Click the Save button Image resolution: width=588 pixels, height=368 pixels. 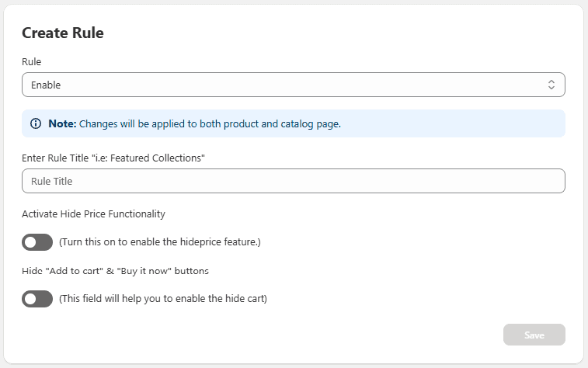(534, 335)
